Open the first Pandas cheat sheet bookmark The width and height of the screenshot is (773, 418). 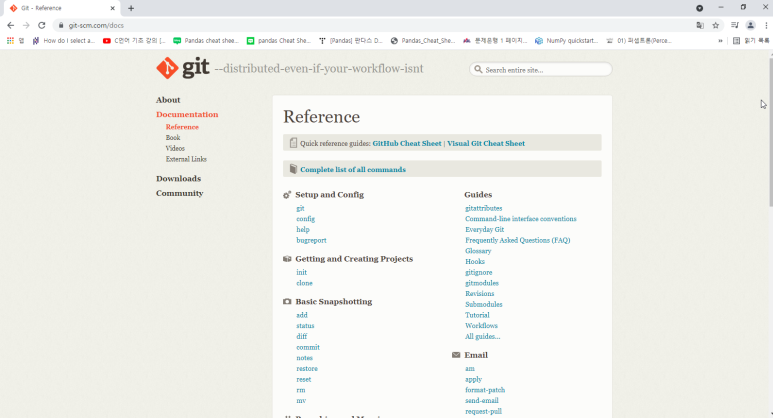point(206,41)
